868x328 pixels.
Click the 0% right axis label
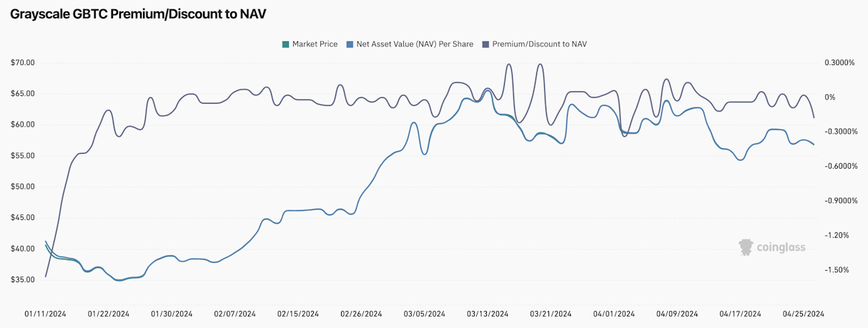point(829,97)
